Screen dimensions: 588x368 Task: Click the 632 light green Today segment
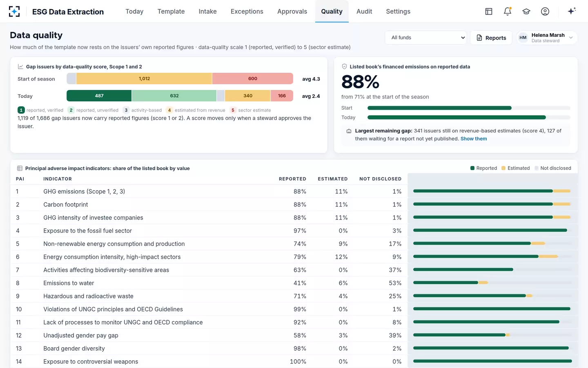(x=174, y=96)
